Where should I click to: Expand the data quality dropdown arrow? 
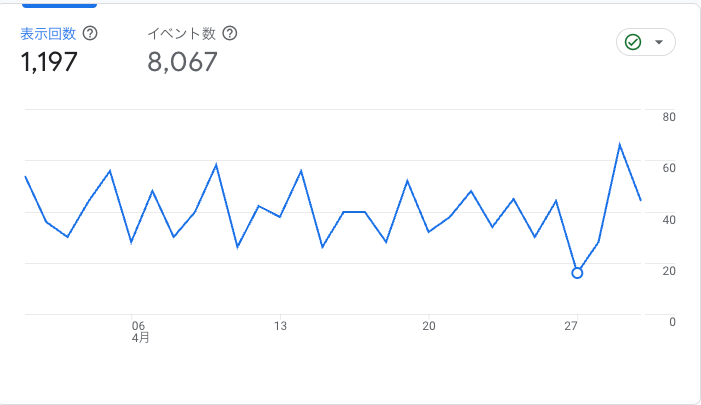[x=659, y=42]
